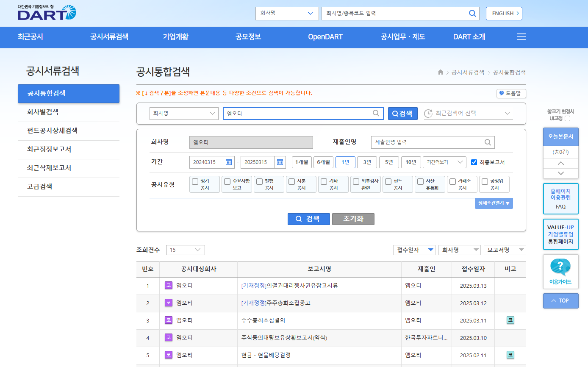Click the 비고 badge for 주주총회소집결의 row
This screenshot has width=588, height=367.
tap(510, 320)
